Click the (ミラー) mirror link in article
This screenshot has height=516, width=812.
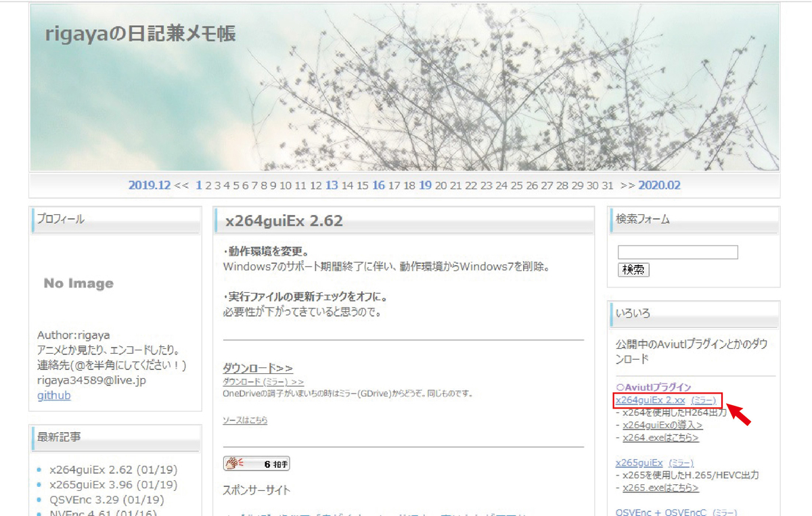pos(277,382)
